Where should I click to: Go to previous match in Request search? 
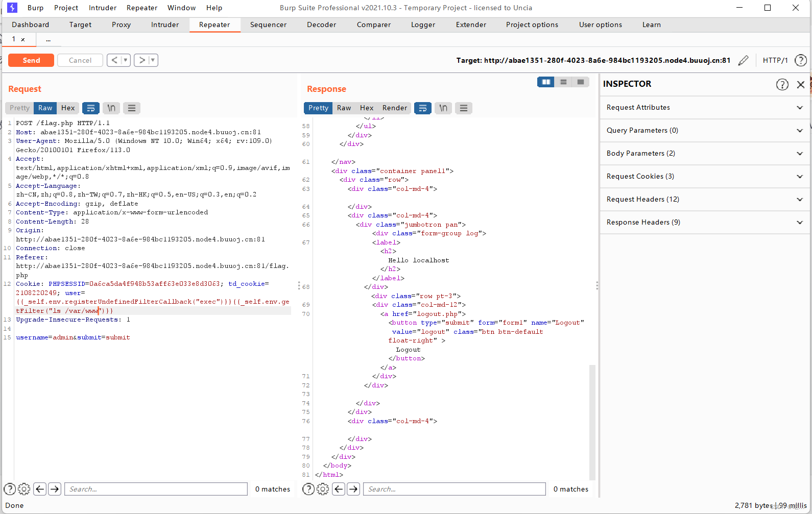pyautogui.click(x=40, y=489)
